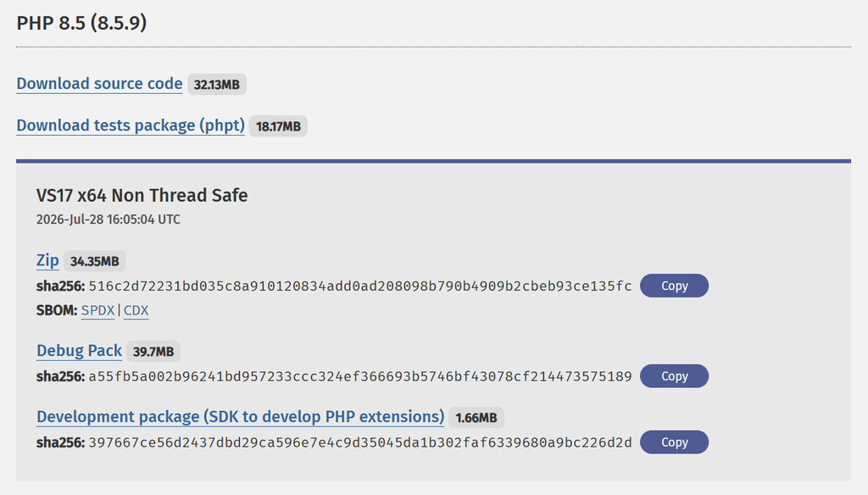
Task: Open Download tests package (phpt) link
Action: (131, 125)
